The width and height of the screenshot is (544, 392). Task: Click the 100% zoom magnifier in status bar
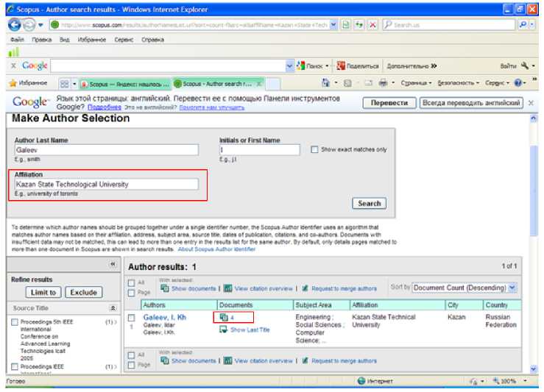coord(496,381)
